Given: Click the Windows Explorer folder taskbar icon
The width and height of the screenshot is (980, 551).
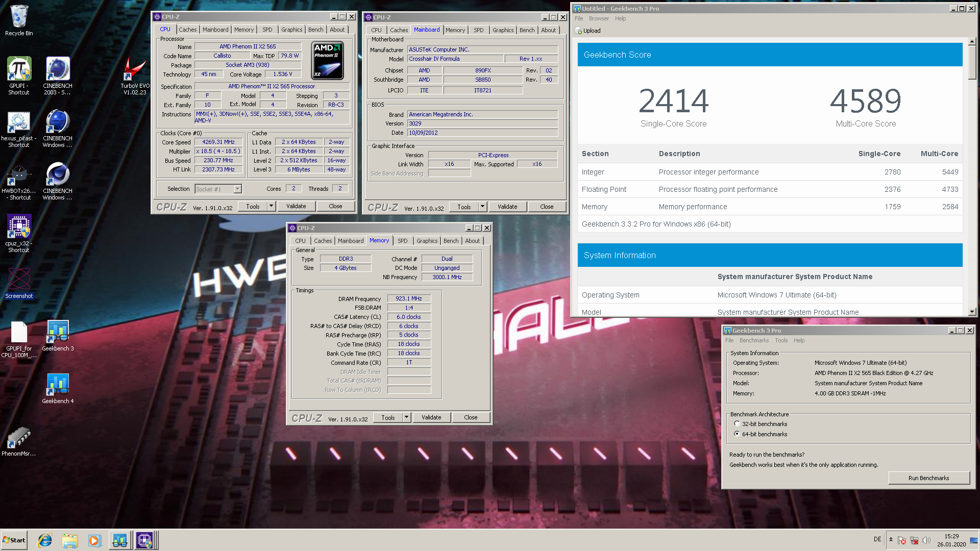Looking at the screenshot, I should click(70, 540).
